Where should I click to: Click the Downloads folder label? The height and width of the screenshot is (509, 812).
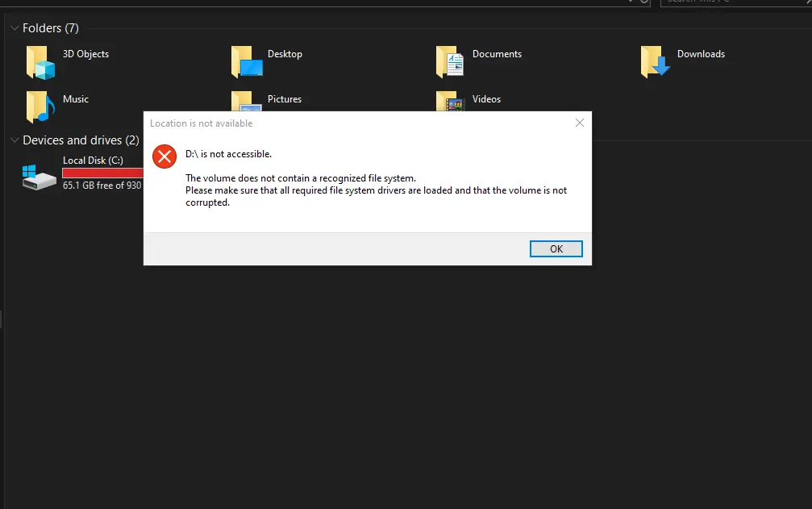pos(702,54)
